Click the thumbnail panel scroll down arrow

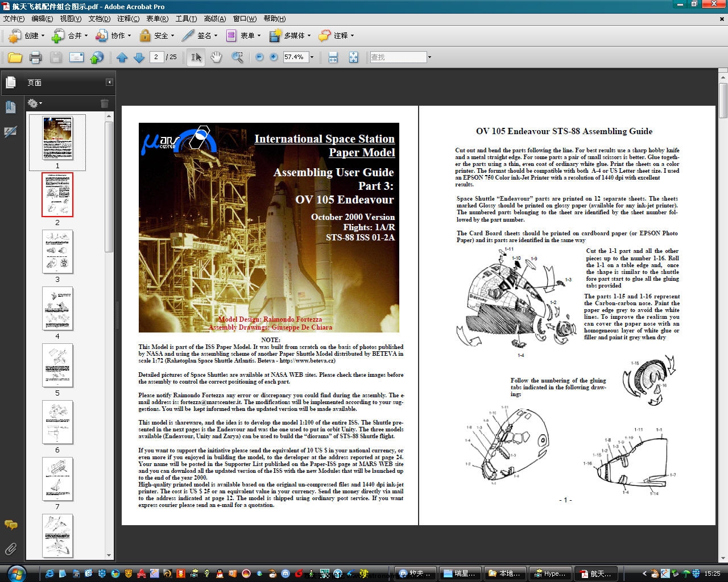pos(109,555)
